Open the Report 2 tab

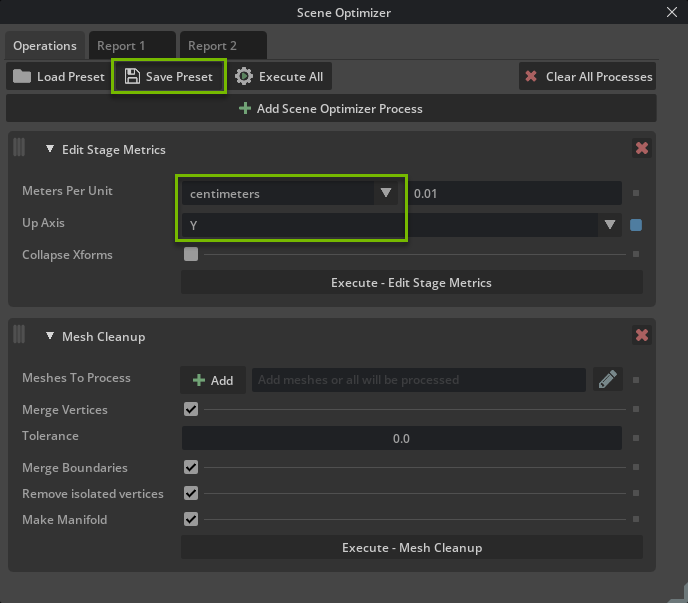[x=223, y=46]
